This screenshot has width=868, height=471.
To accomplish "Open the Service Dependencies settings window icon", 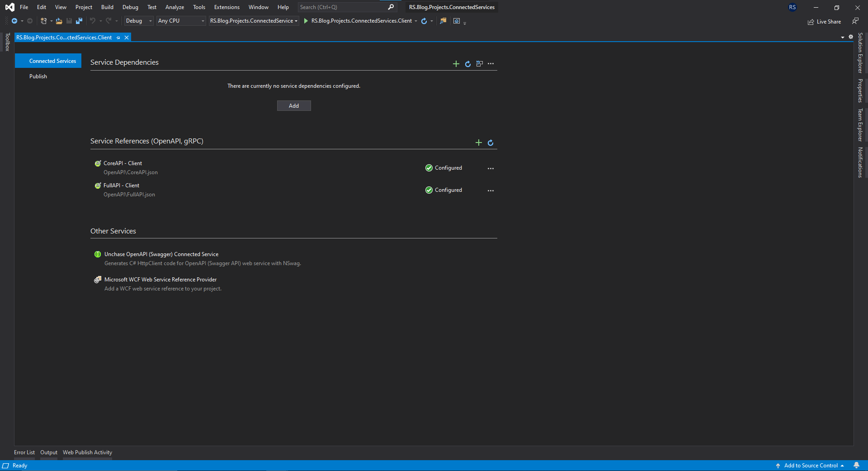I will coord(480,64).
